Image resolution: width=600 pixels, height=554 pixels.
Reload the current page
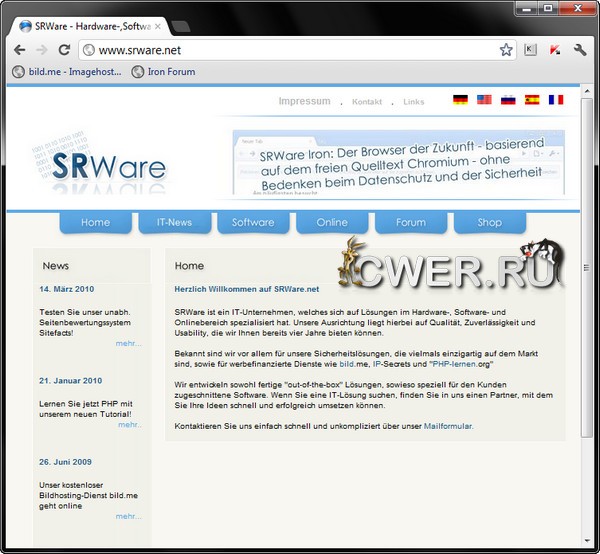64,49
